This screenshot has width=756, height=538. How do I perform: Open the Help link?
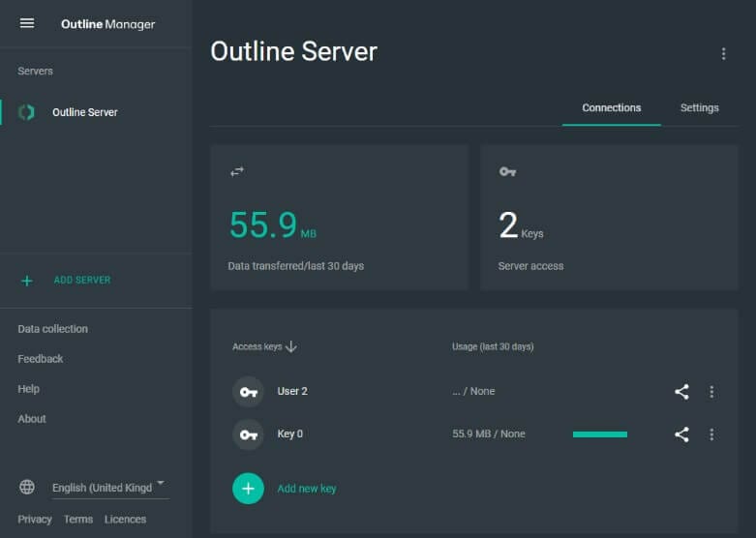(28, 389)
